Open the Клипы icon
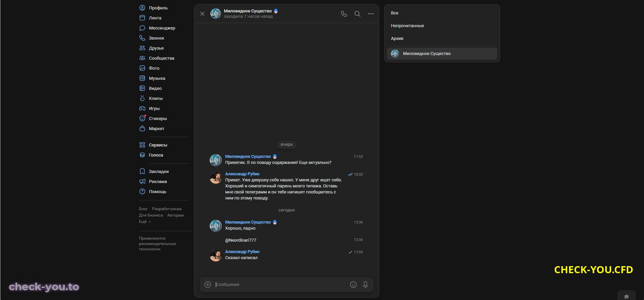644x300 pixels. (142, 98)
